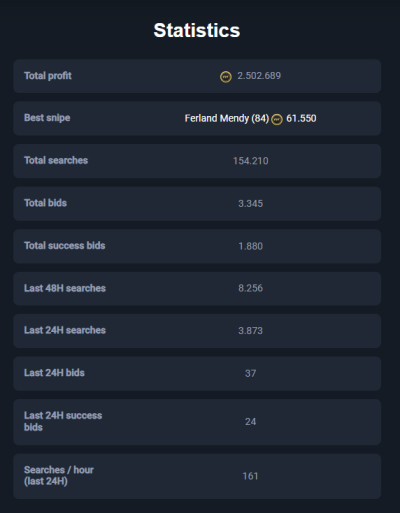Click the 8.256 searches value

251,288
